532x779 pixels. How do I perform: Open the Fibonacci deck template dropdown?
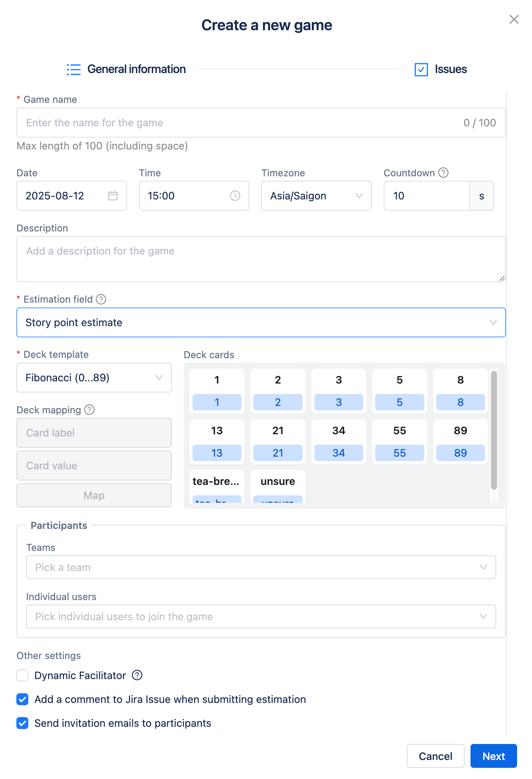click(x=94, y=378)
